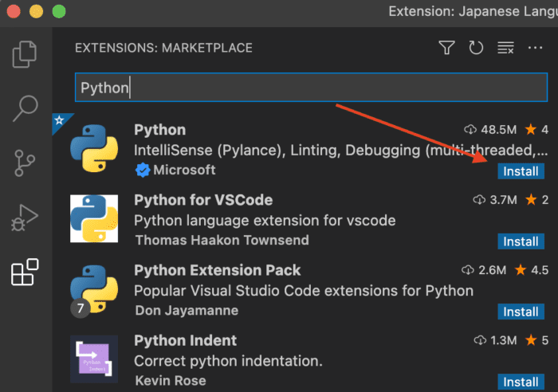Click the 1.3M download count

click(x=495, y=340)
